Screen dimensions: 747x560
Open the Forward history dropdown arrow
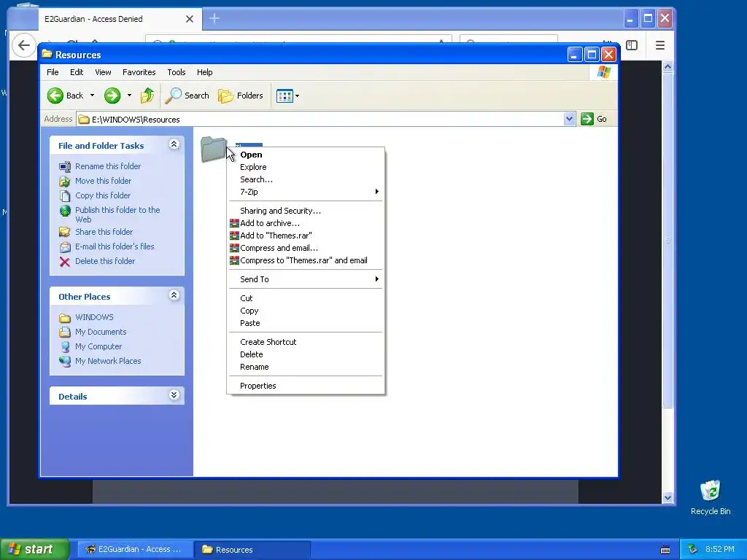coord(129,96)
